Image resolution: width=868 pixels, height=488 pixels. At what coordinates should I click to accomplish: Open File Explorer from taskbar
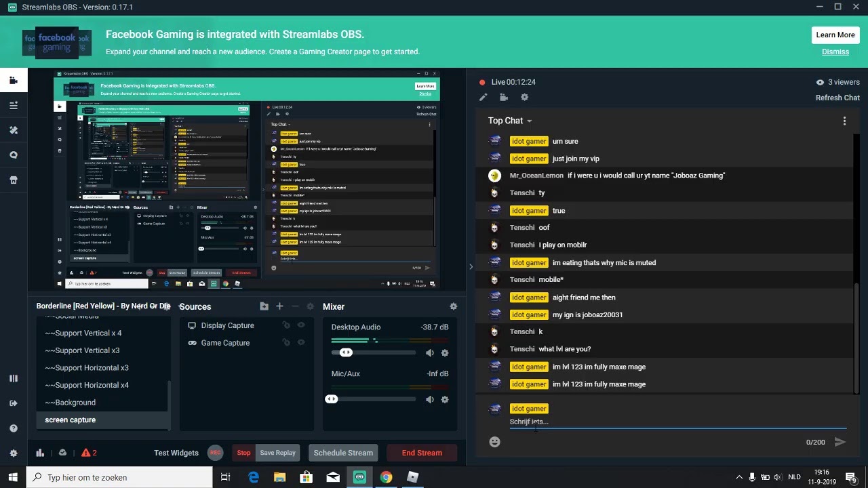point(279,477)
